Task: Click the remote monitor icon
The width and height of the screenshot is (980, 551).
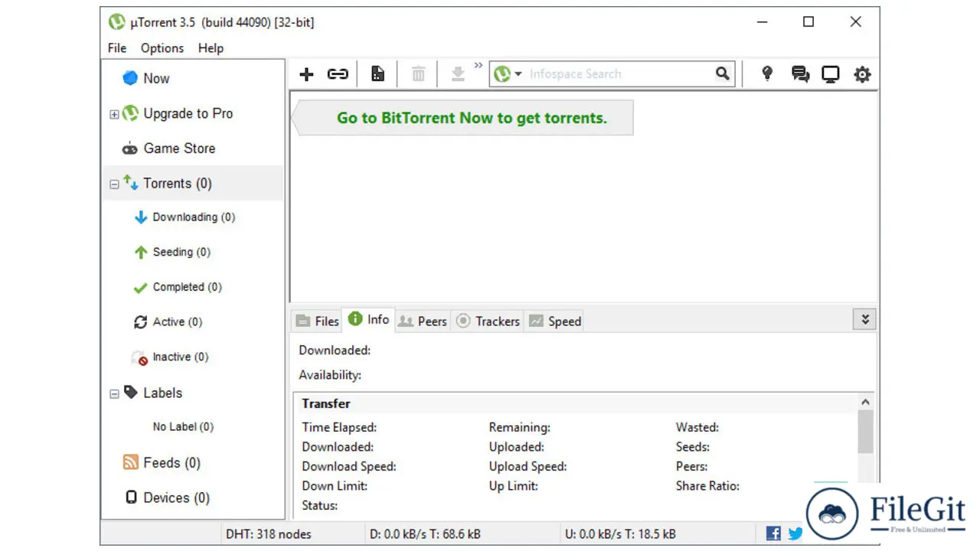Action: coord(831,74)
